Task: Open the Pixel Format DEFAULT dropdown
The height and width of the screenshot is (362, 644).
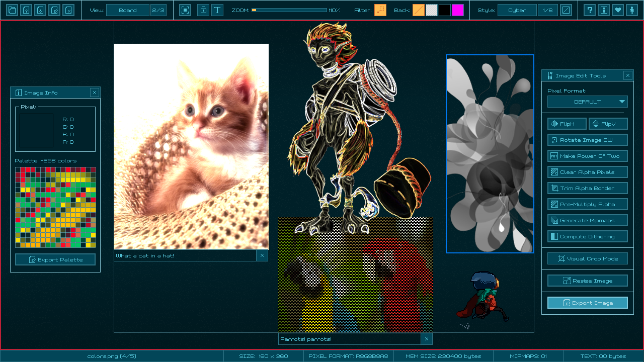Action: 588,102
